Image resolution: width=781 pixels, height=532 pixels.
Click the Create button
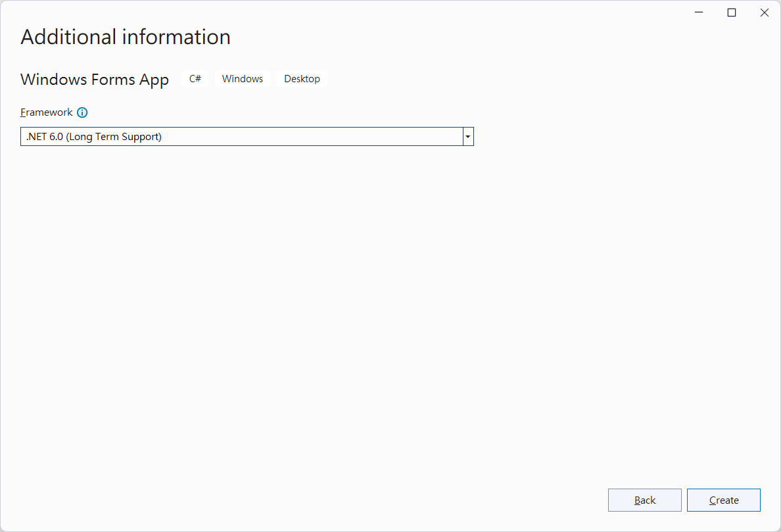(x=723, y=500)
